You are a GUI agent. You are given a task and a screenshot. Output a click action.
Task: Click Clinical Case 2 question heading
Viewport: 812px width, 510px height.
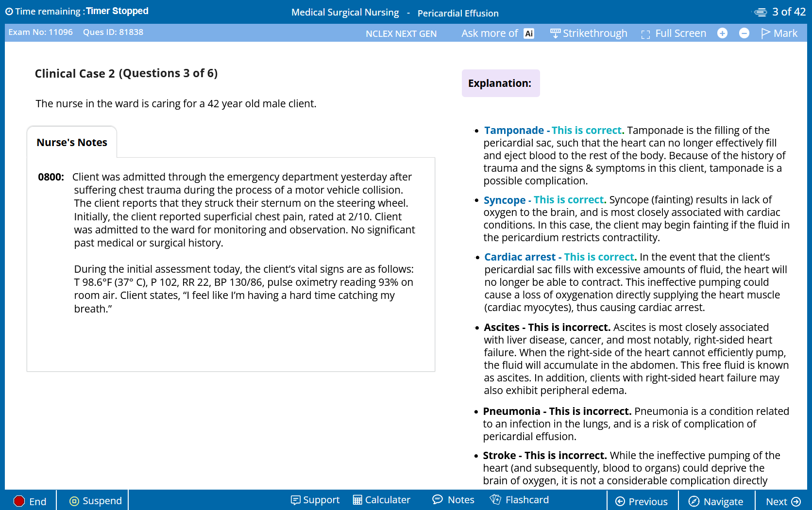[x=126, y=73]
